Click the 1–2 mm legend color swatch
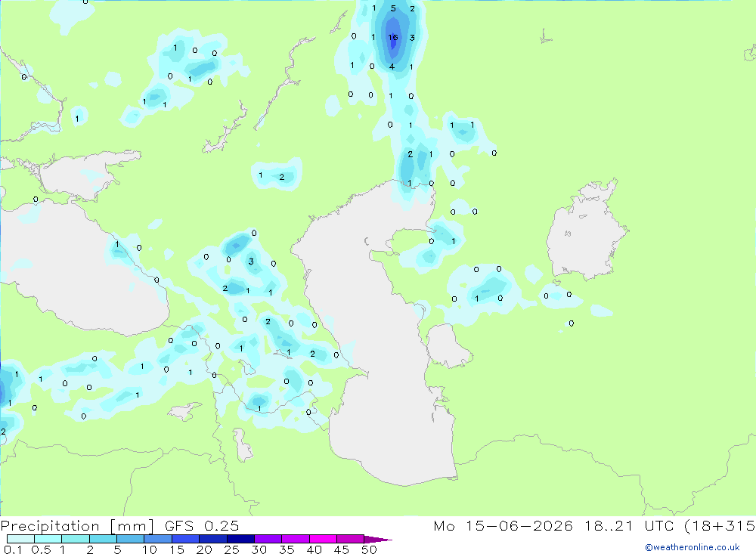Image resolution: width=756 pixels, height=554 pixels. coord(75,539)
